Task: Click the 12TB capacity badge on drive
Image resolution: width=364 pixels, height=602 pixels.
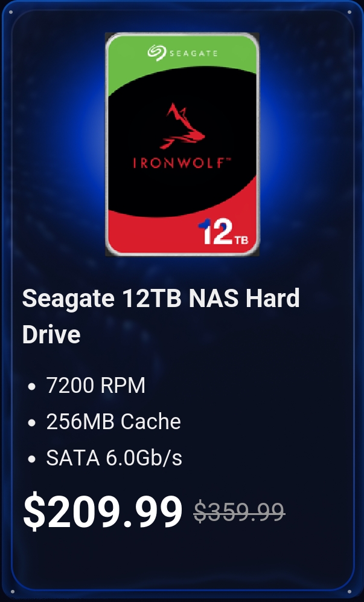Action: 223,231
